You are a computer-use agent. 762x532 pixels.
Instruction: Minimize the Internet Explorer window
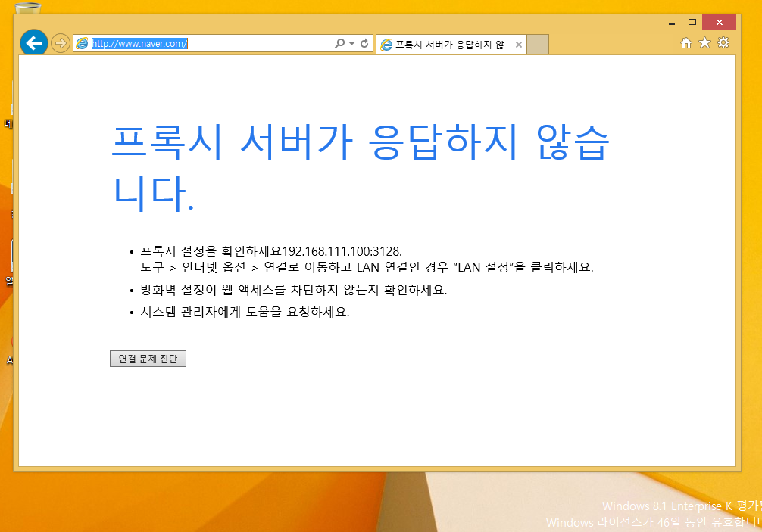click(x=672, y=23)
